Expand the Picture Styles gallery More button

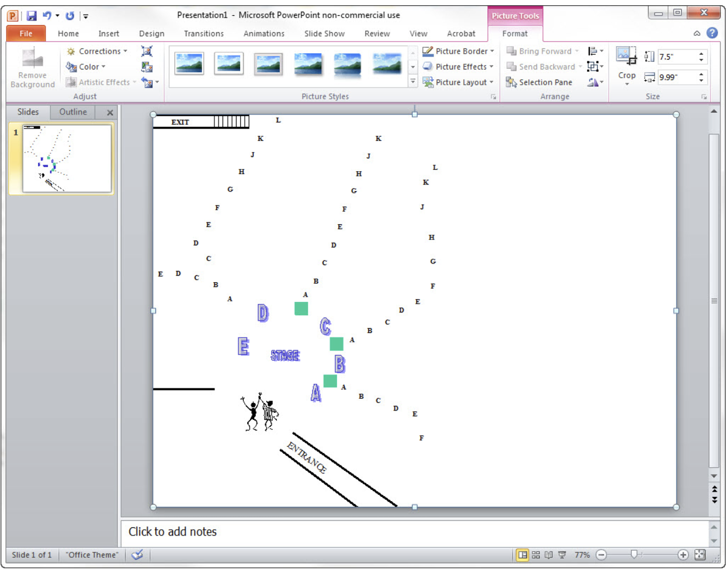point(413,82)
